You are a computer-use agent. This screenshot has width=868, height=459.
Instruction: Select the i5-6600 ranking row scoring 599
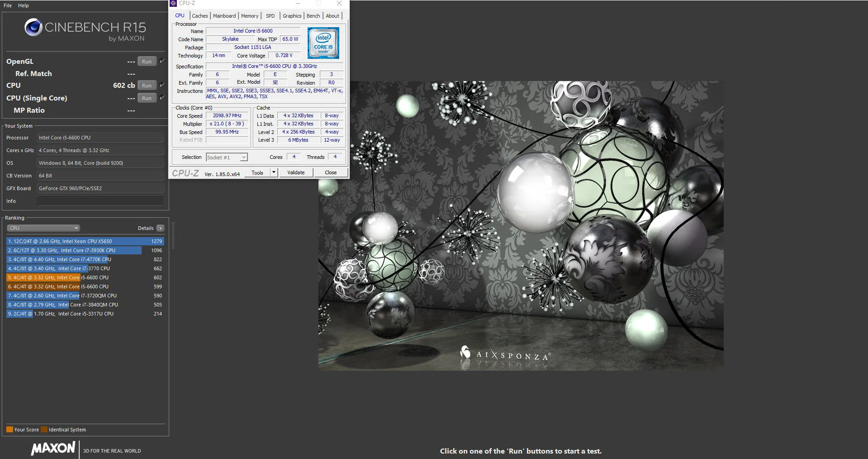(x=85, y=287)
